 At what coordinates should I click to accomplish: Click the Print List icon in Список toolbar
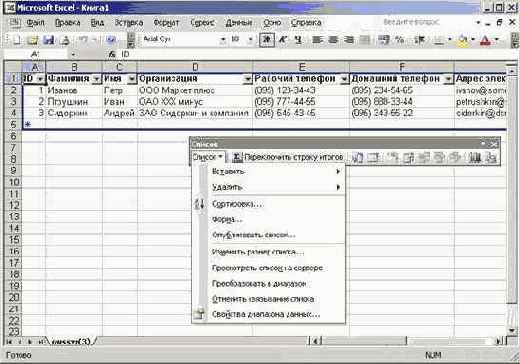(x=491, y=157)
